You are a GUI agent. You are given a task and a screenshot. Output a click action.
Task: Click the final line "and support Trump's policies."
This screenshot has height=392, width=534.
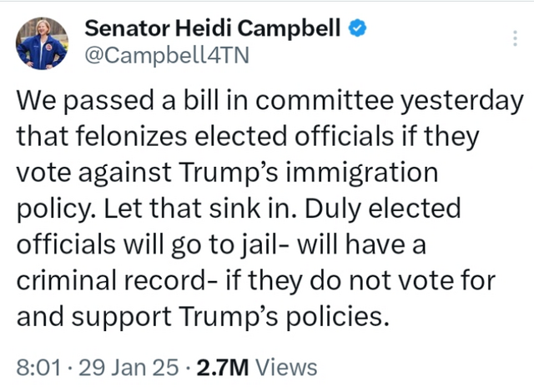pos(202,316)
